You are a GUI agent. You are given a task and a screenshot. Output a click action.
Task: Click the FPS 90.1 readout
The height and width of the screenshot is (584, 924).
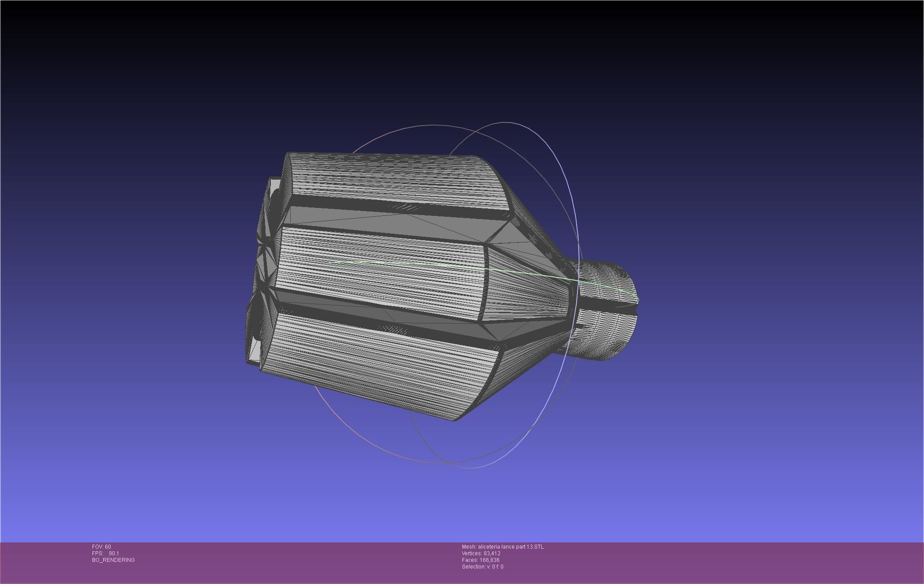[x=105, y=553]
